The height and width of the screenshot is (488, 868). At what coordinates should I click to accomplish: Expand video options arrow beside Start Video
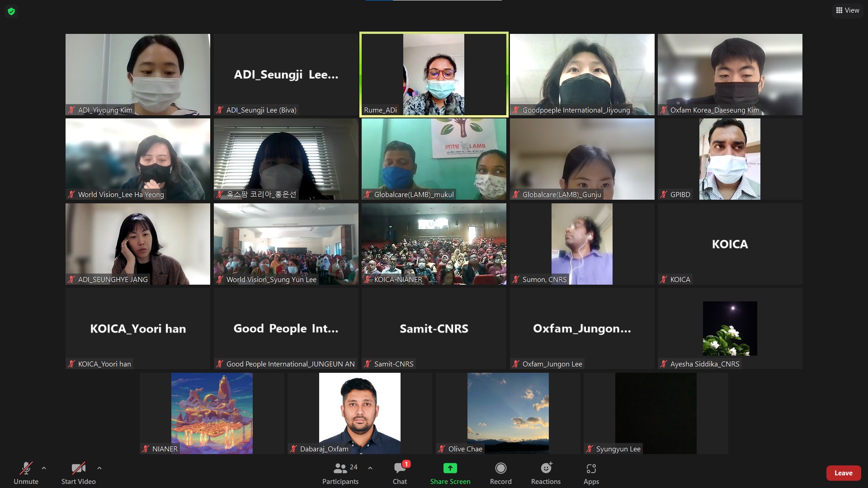point(99,468)
